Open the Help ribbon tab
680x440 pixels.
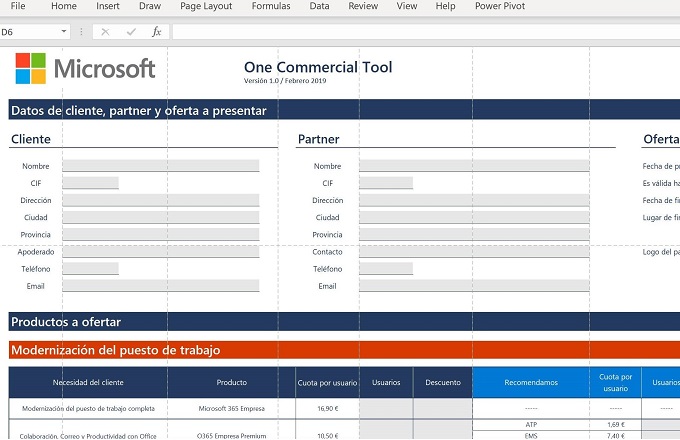[x=445, y=6]
